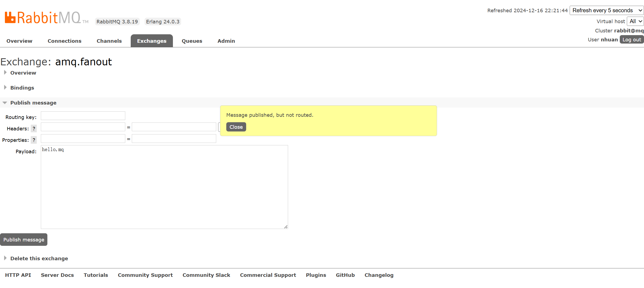
Task: Click the RabbitMQ 3.8.19 version badge
Action: tap(117, 22)
